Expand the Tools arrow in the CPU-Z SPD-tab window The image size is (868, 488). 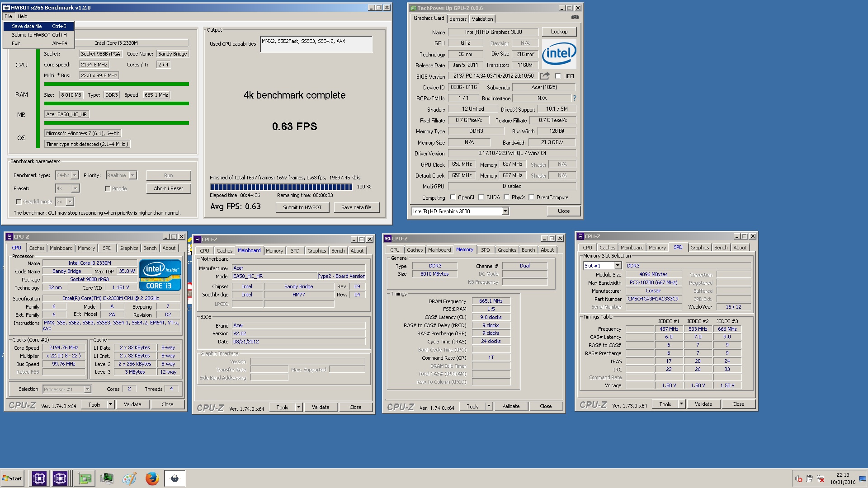pos(682,404)
